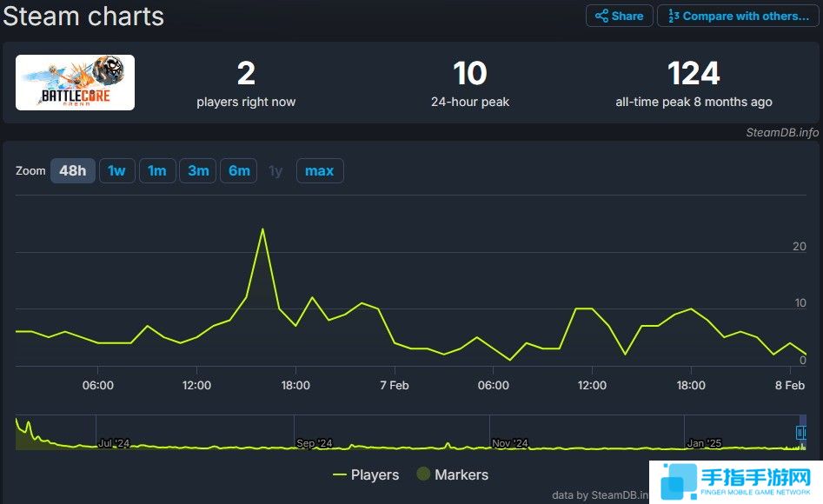Click the 2 players right now statistic
The width and height of the screenshot is (823, 504).
pyautogui.click(x=246, y=83)
